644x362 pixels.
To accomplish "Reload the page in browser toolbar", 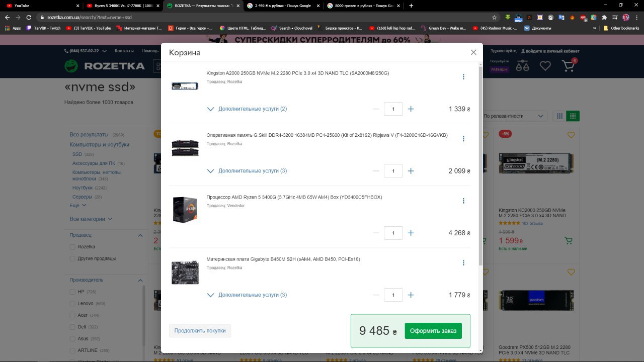I will pos(29,17).
